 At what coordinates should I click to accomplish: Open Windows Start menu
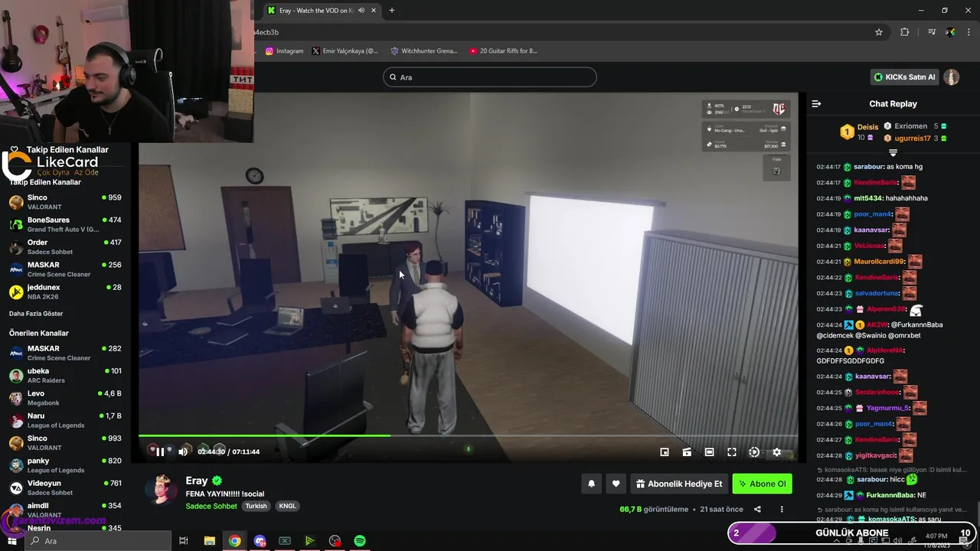coord(11,541)
